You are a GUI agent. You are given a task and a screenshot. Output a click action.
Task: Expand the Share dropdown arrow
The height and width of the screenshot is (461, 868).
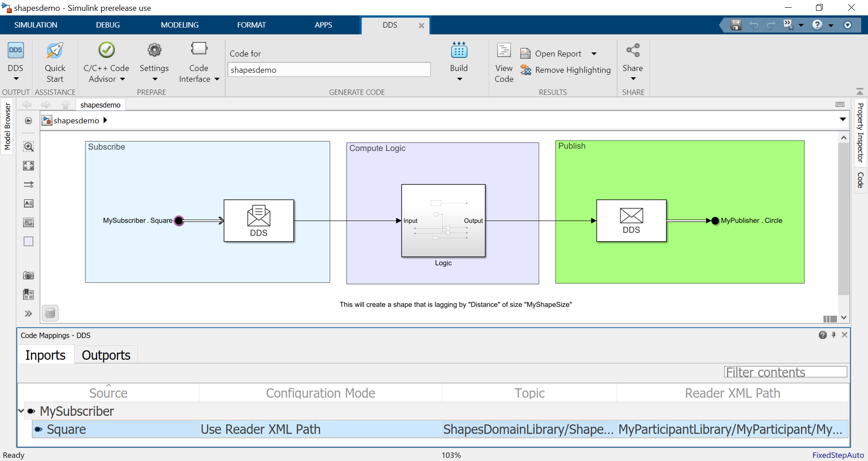coord(633,79)
